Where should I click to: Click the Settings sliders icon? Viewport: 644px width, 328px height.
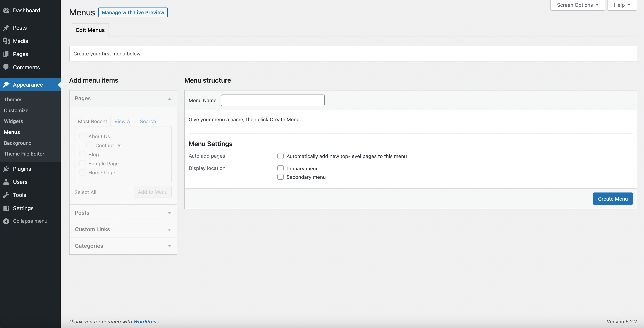(x=6, y=208)
